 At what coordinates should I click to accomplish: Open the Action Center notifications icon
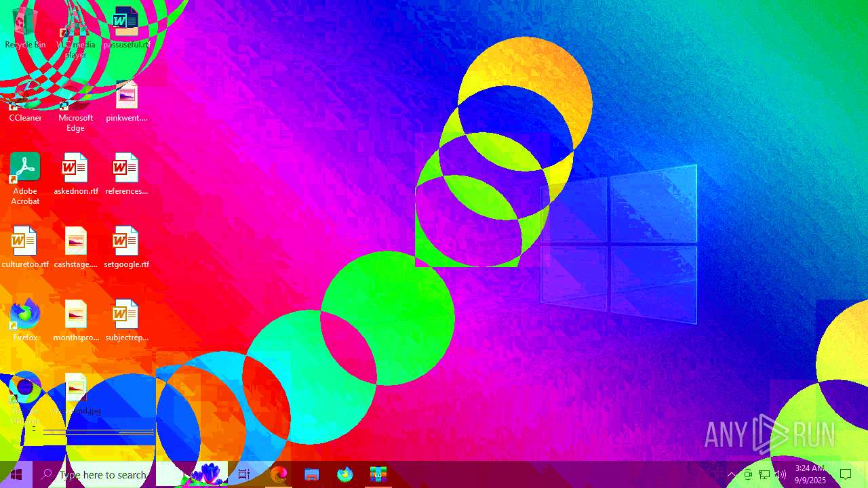click(x=846, y=474)
